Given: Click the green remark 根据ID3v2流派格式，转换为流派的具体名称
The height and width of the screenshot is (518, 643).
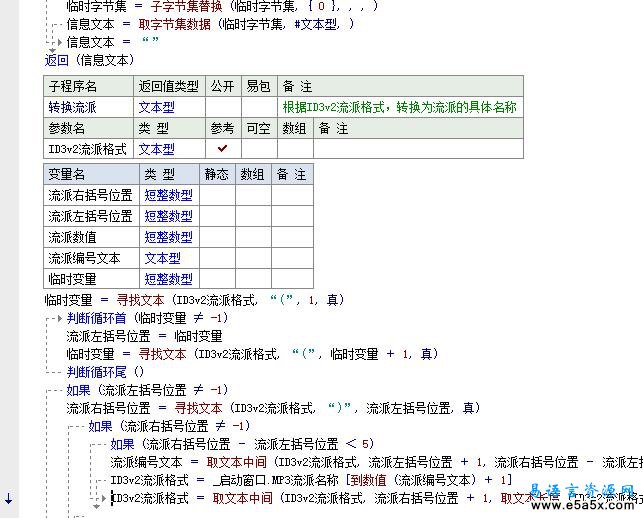Looking at the screenshot, I should [x=399, y=107].
